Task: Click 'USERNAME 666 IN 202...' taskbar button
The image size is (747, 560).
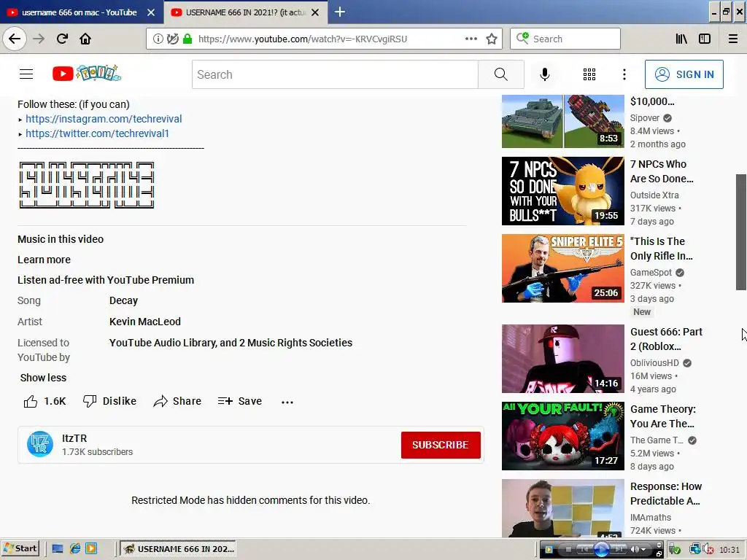Action: pos(179,548)
